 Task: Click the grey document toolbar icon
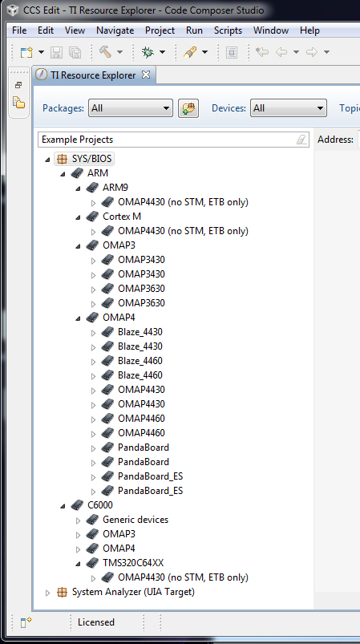tap(232, 52)
